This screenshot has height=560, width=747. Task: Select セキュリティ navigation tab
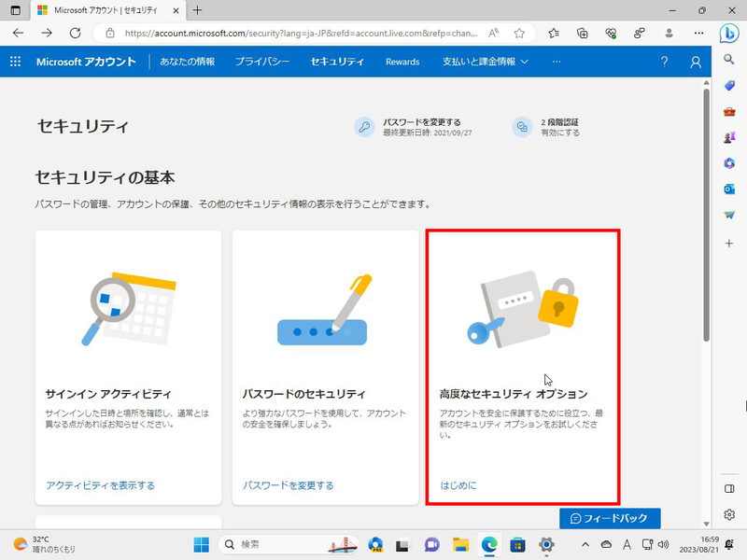[x=337, y=62]
